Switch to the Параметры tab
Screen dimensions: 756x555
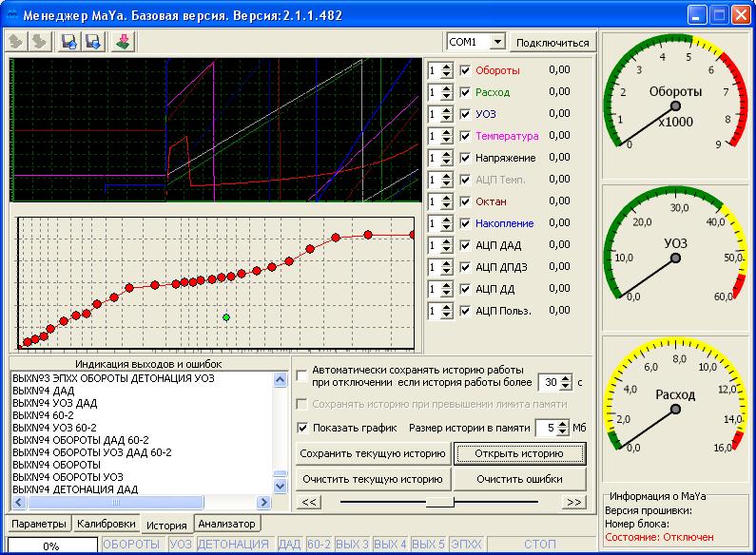(x=40, y=524)
